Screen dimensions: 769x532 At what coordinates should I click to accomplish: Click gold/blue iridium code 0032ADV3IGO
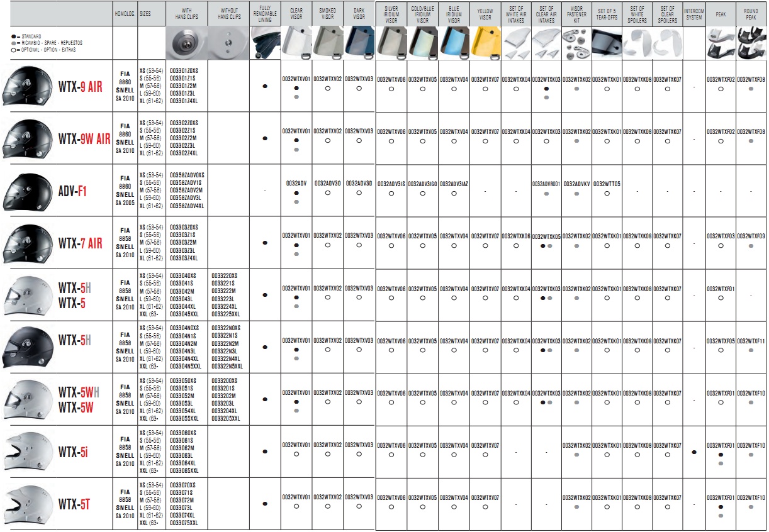(423, 184)
